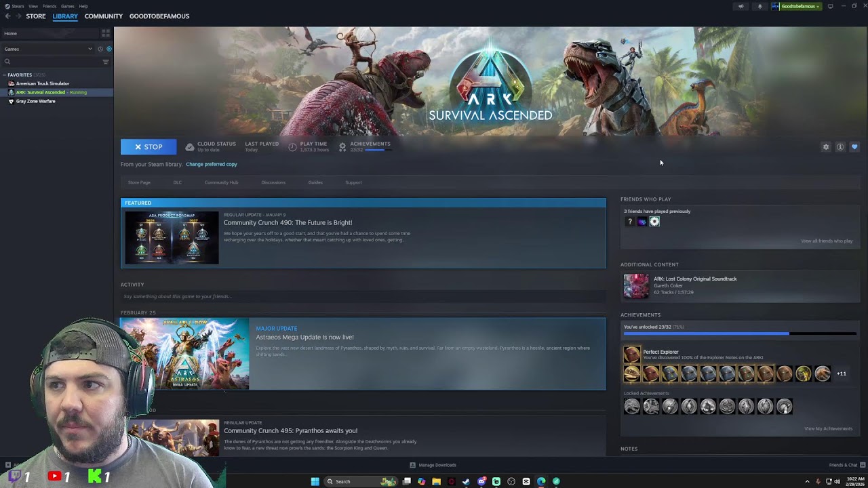Open the Games menu
Image resolution: width=868 pixels, height=488 pixels.
click(x=67, y=6)
